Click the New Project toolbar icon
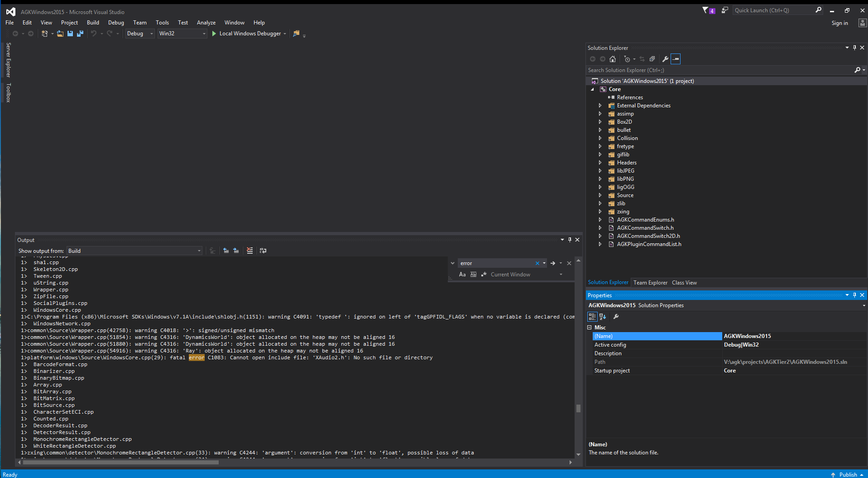The image size is (868, 478). point(44,34)
